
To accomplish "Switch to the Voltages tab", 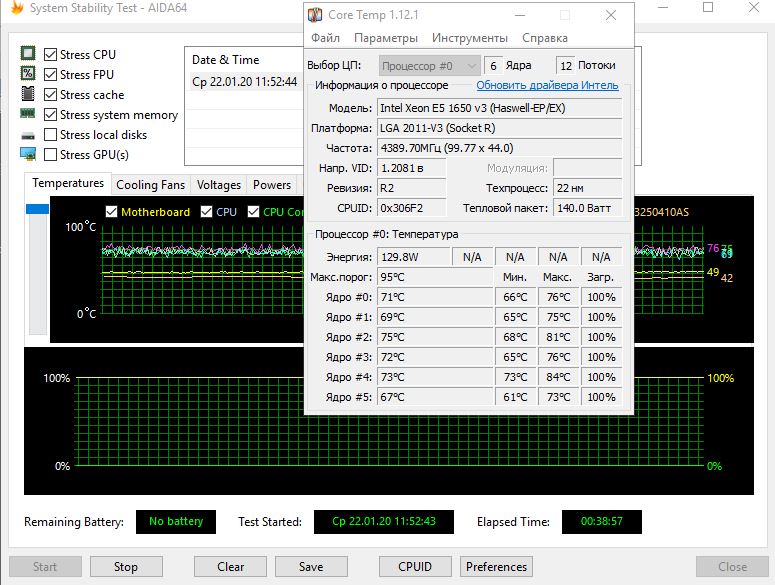I will pyautogui.click(x=218, y=185).
